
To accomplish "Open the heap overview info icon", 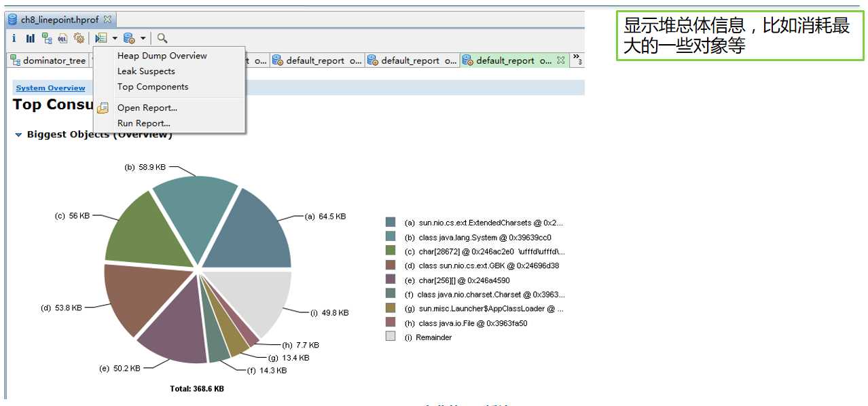I will click(x=14, y=38).
